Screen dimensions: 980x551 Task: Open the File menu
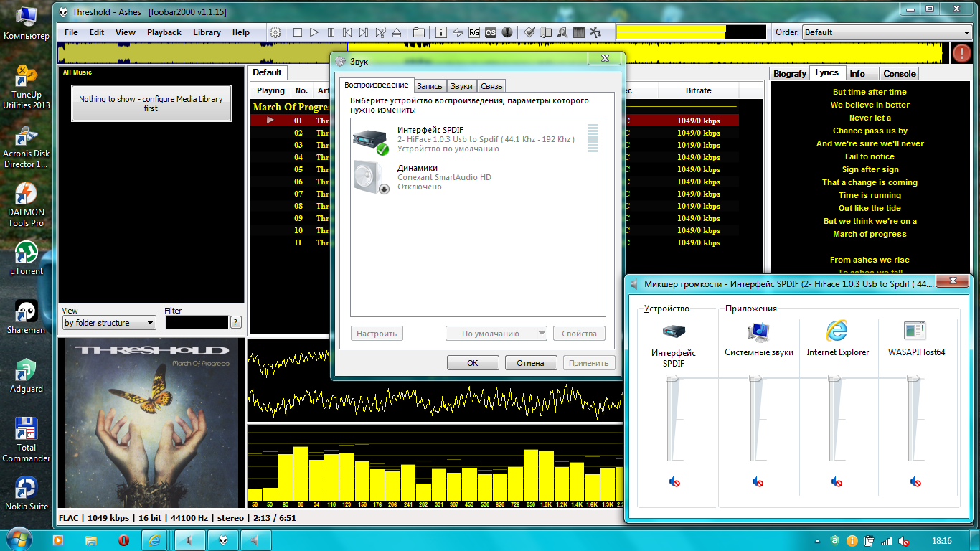click(71, 32)
